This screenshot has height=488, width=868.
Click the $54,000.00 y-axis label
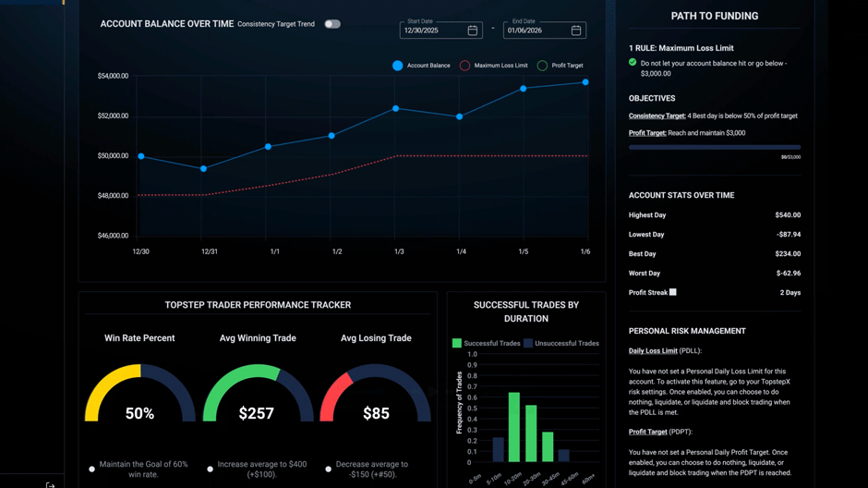click(113, 76)
